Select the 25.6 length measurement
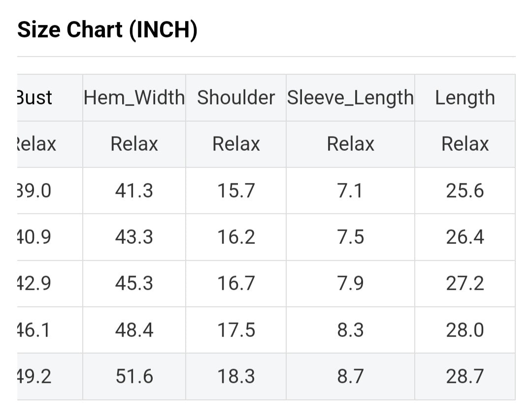 click(x=465, y=191)
